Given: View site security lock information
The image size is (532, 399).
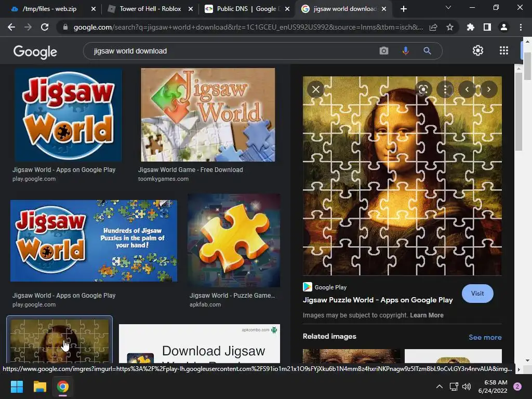Looking at the screenshot, I should point(65,27).
